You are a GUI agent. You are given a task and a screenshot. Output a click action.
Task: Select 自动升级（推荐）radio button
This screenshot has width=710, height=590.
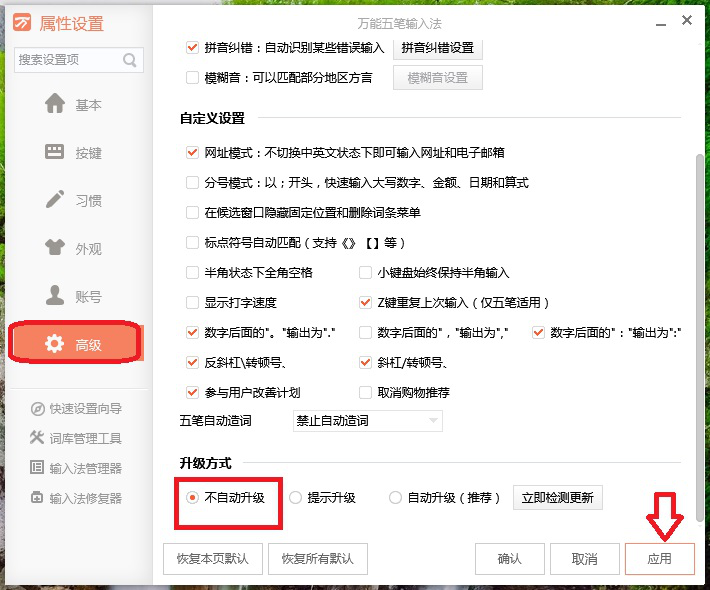coord(395,498)
